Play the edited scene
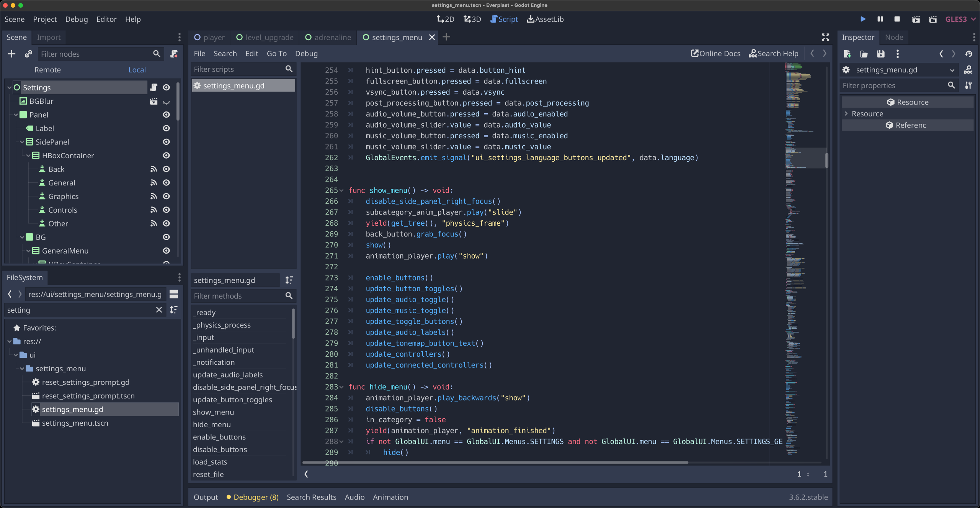This screenshot has height=508, width=980. pos(916,19)
